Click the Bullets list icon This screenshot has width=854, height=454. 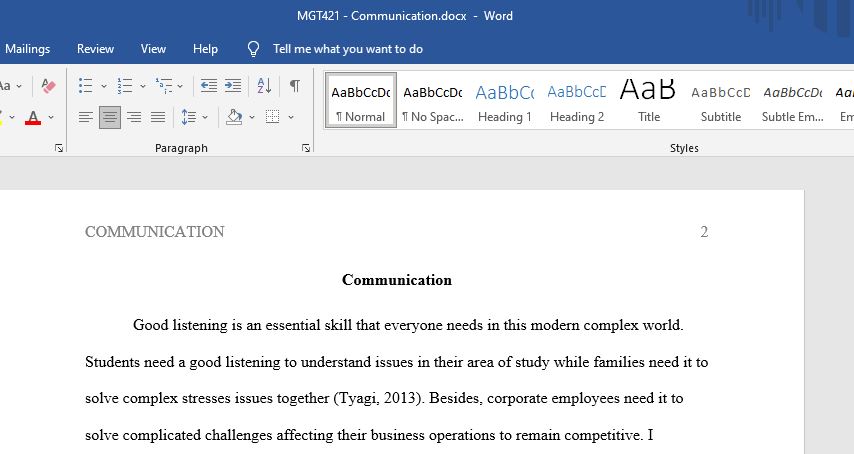(86, 85)
